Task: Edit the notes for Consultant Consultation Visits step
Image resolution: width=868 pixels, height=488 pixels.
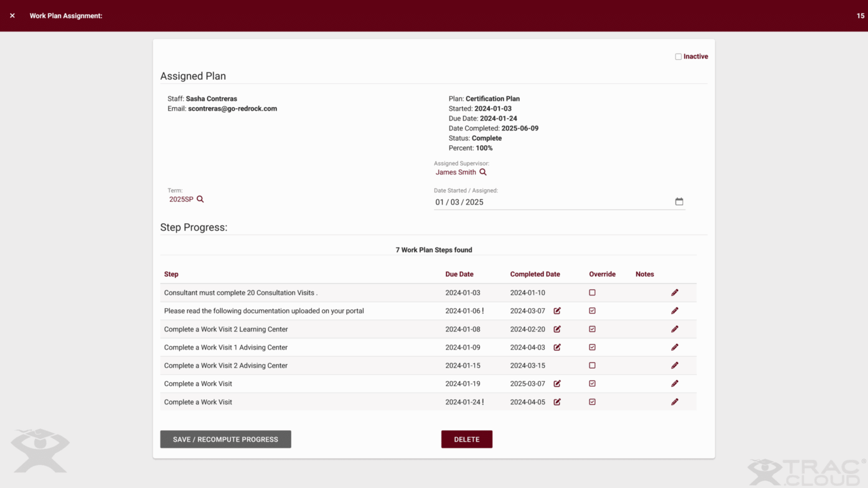Action: (675, 293)
